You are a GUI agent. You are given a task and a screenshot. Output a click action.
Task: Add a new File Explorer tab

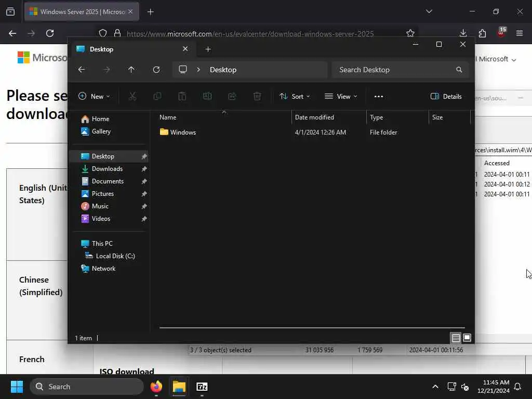pos(208,49)
